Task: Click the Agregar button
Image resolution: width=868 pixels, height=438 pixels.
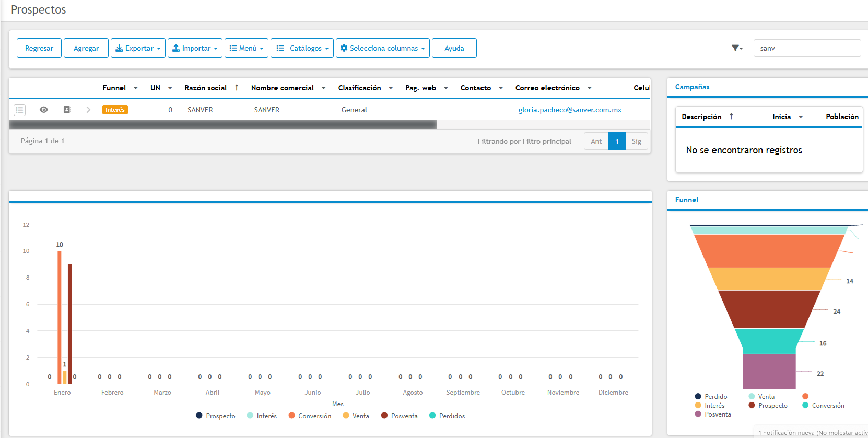Action: pyautogui.click(x=86, y=48)
